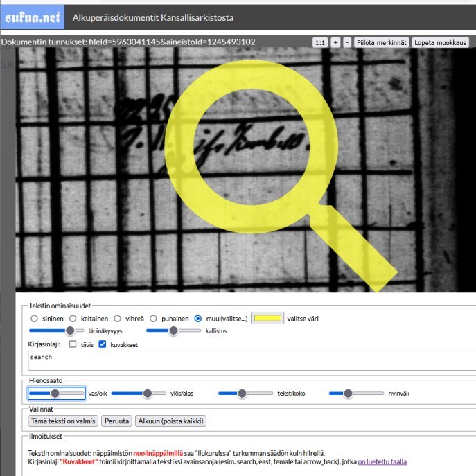Zoom in with the + button
476x476 pixels.
pos(335,42)
